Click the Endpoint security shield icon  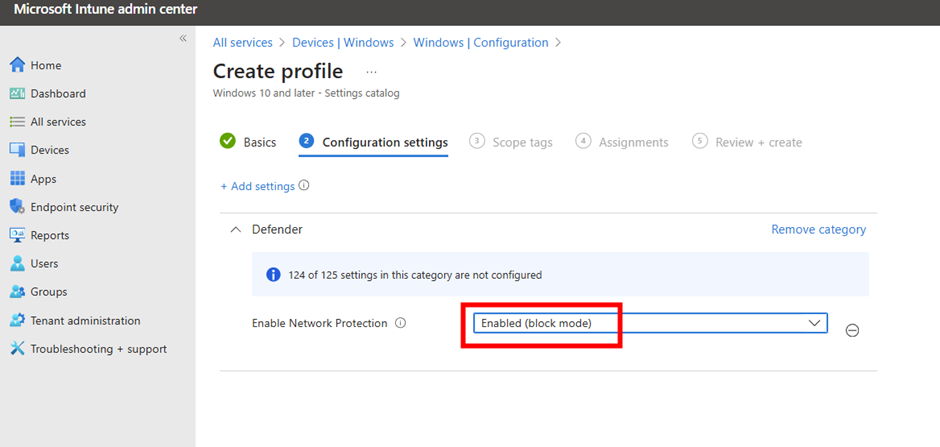pyautogui.click(x=17, y=207)
